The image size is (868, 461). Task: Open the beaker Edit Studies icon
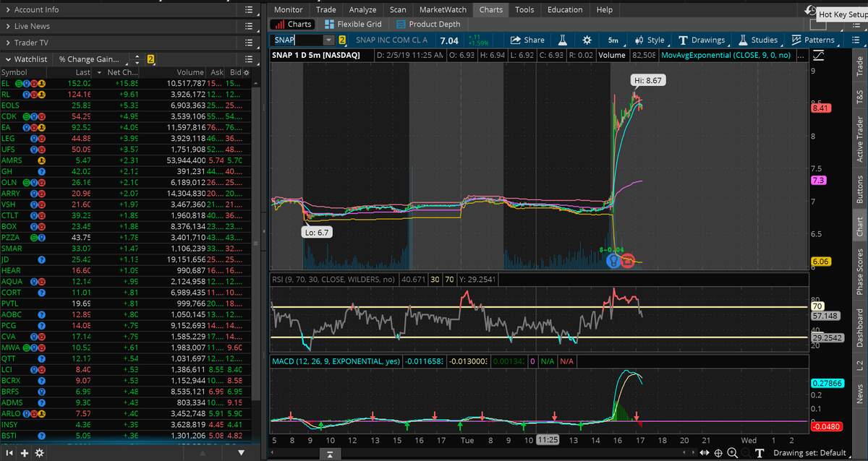(x=561, y=40)
